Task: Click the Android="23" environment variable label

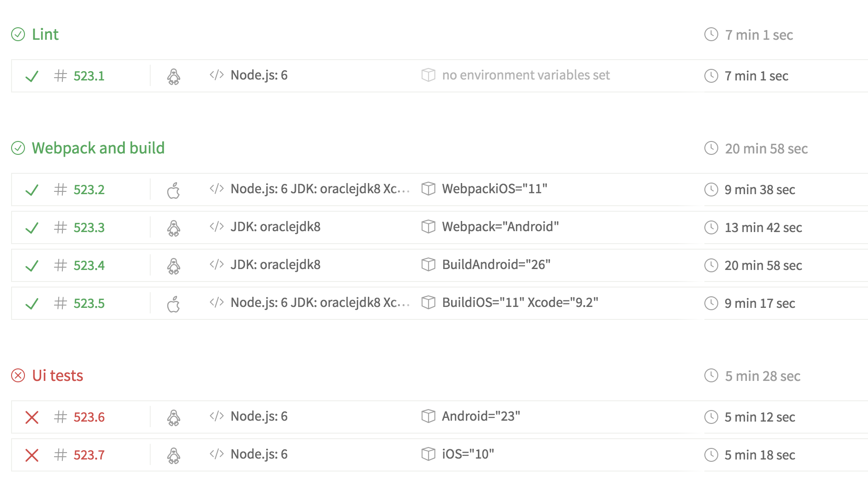Action: click(481, 416)
